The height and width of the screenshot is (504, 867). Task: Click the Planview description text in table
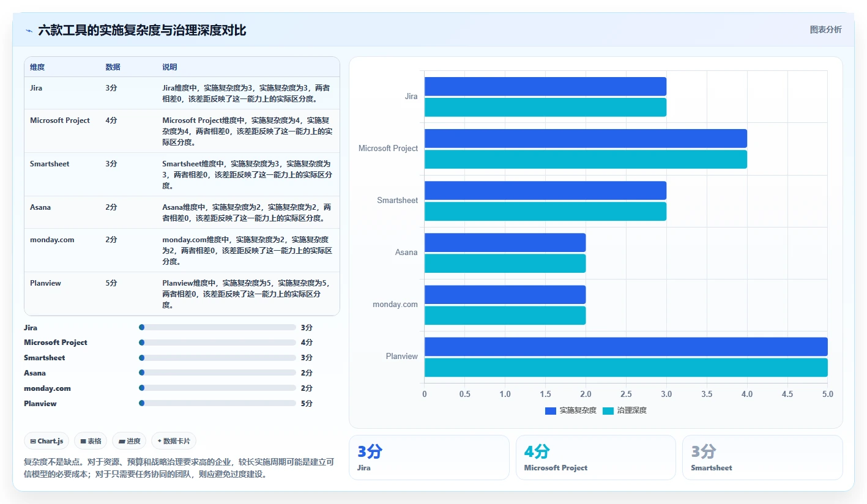coord(247,294)
